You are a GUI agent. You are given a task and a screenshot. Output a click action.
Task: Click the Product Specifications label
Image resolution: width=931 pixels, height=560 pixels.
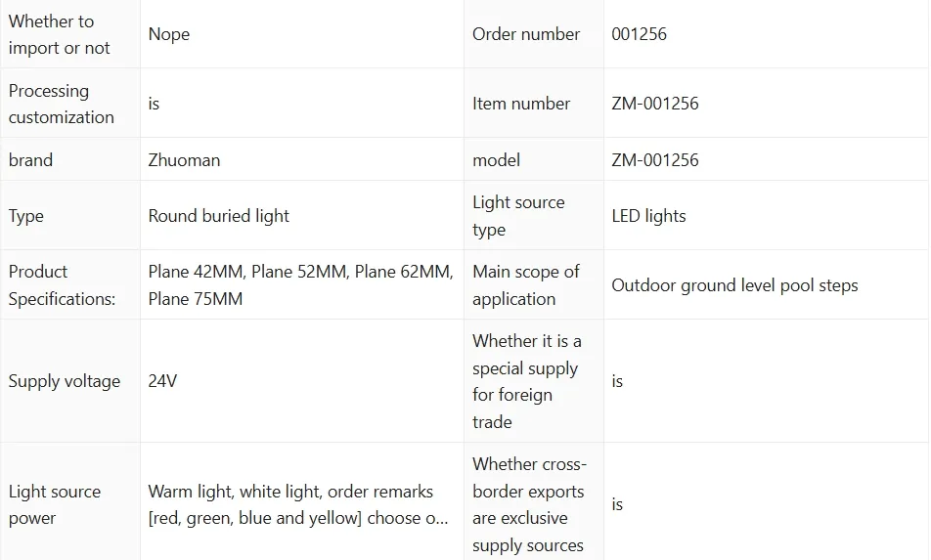pyautogui.click(x=62, y=285)
